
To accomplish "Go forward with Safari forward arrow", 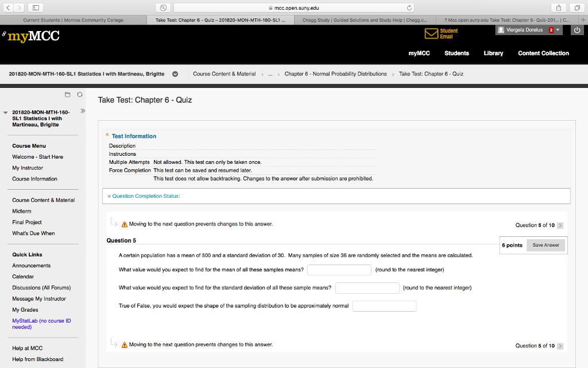I will (19, 7).
